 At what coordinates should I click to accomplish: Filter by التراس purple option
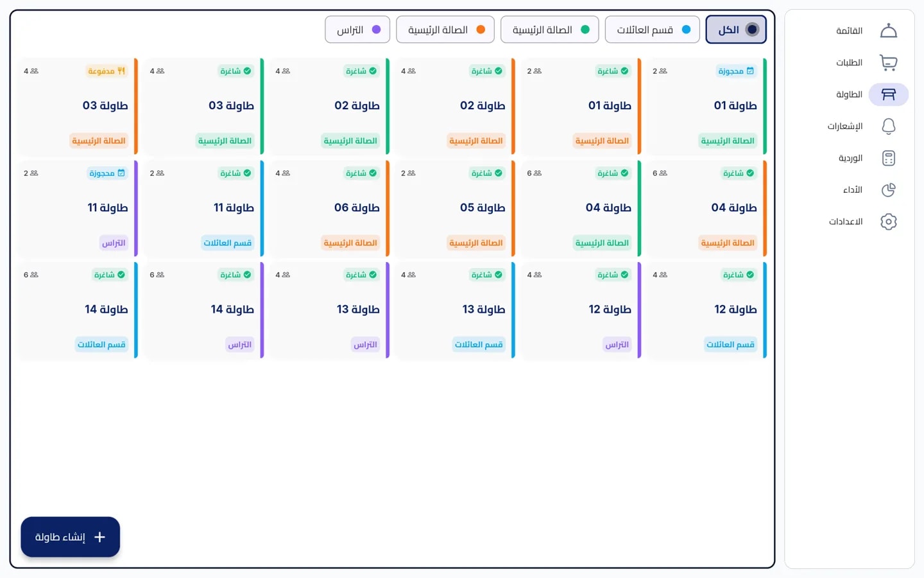click(x=357, y=30)
